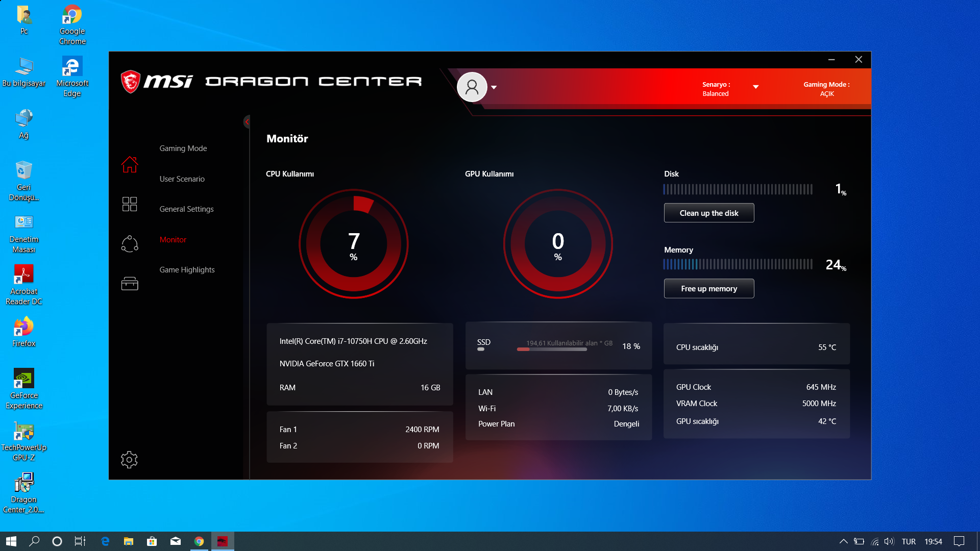
Task: Show hidden icons in system tray
Action: click(843, 541)
